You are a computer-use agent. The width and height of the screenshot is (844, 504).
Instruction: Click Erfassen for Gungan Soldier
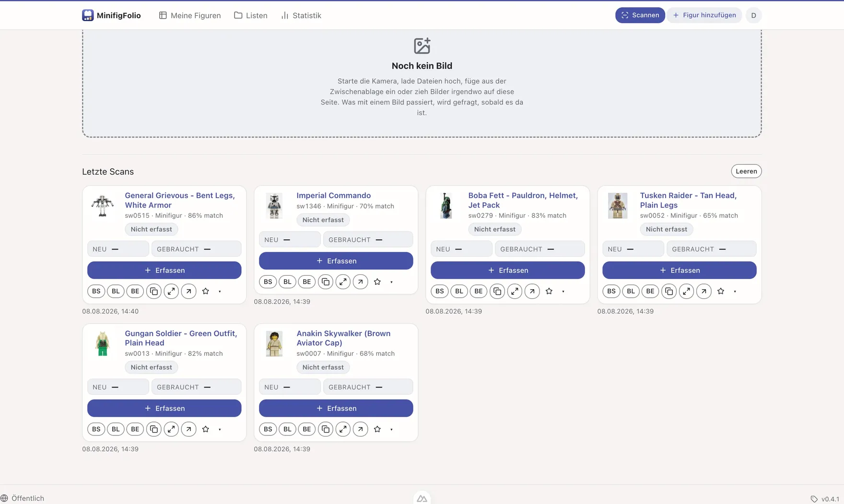coord(164,408)
